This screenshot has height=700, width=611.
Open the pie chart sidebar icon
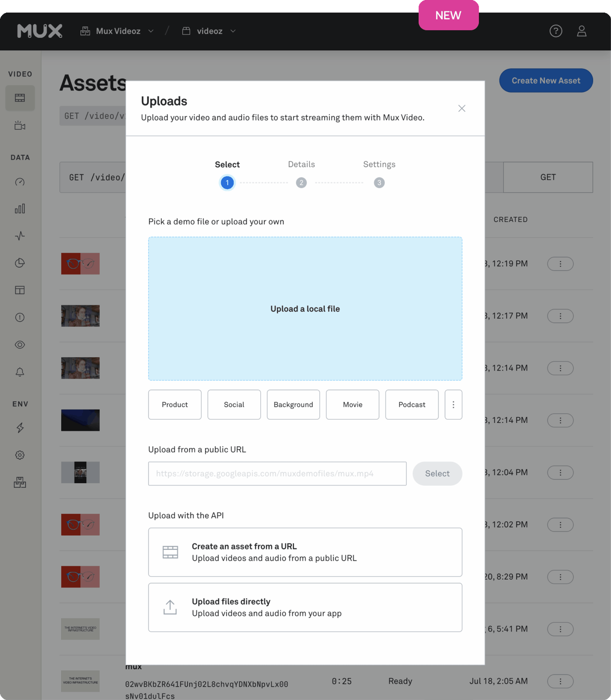point(20,263)
